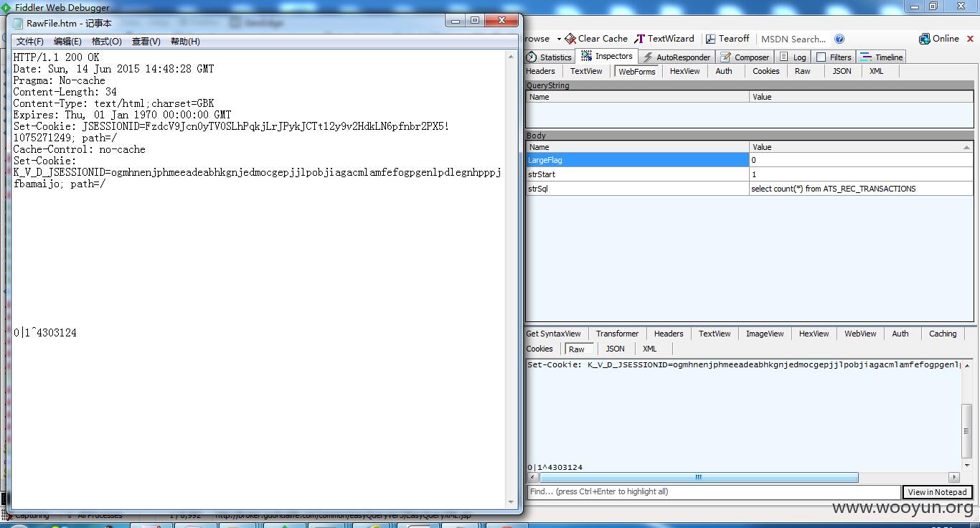The image size is (980, 528).
Task: Select request inspector JSON tab
Action: pyautogui.click(x=842, y=71)
